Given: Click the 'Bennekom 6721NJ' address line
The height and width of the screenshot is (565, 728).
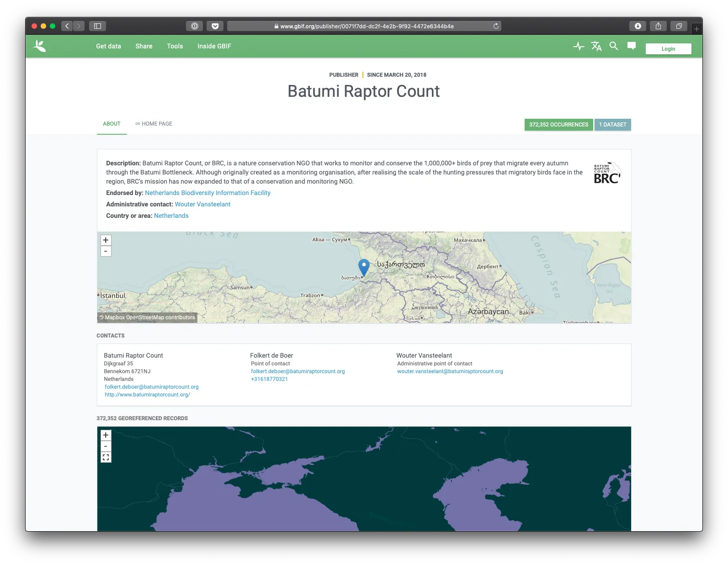Looking at the screenshot, I should pyautogui.click(x=127, y=371).
